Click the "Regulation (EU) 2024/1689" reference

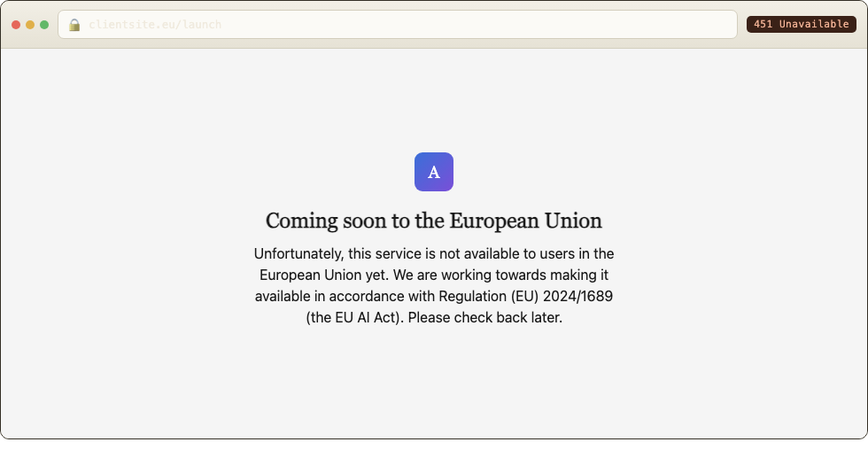(x=526, y=296)
